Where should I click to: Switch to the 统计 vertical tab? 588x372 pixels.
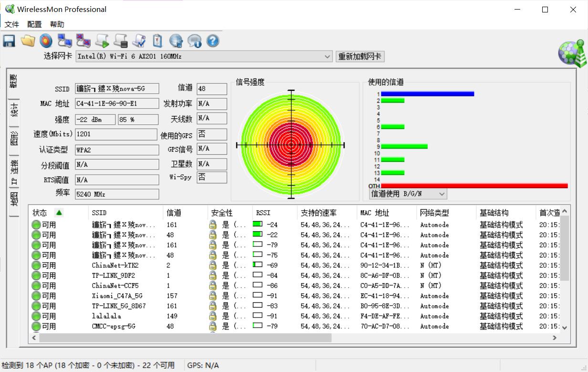14,110
